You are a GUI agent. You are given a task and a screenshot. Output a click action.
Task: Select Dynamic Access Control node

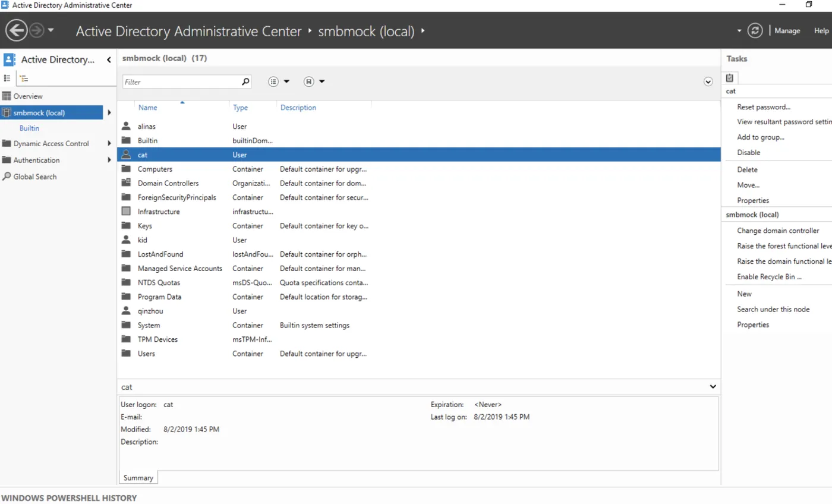(x=51, y=144)
